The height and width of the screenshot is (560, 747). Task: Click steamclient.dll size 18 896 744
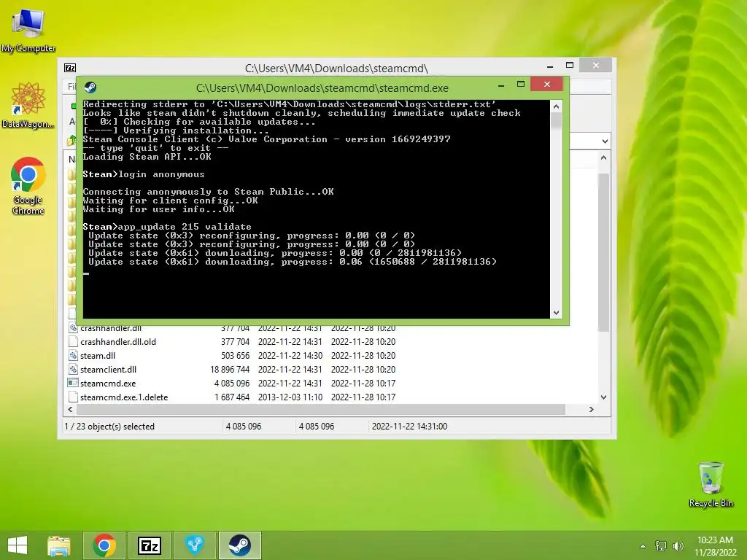coord(230,370)
